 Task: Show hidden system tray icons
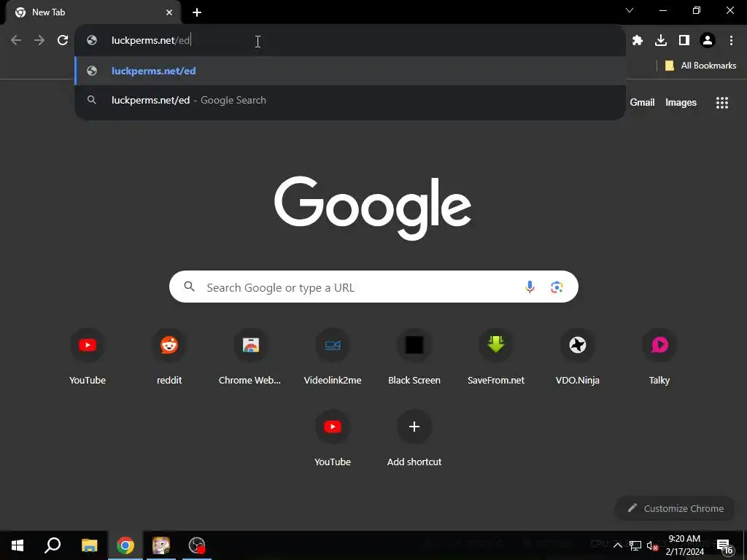coord(617,545)
